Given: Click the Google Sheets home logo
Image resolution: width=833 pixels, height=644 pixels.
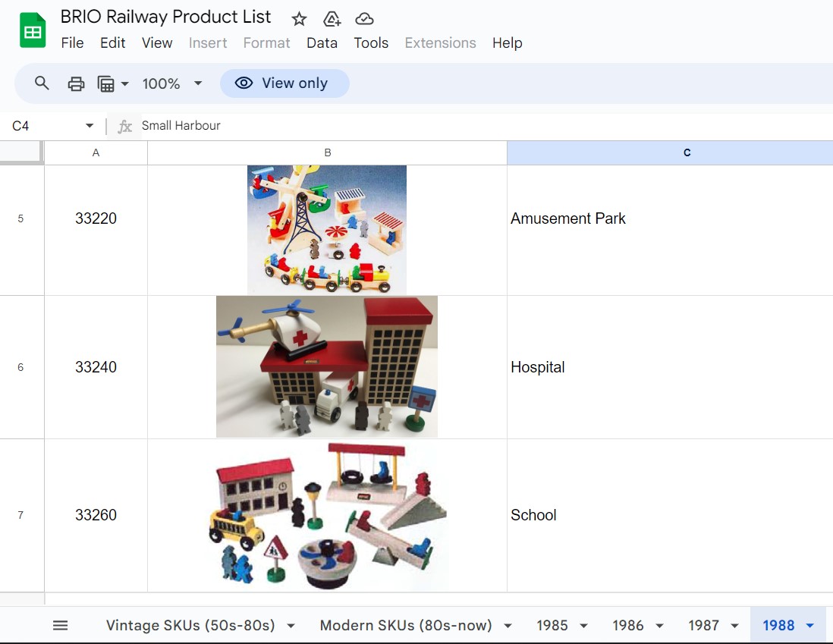Looking at the screenshot, I should coord(33,31).
